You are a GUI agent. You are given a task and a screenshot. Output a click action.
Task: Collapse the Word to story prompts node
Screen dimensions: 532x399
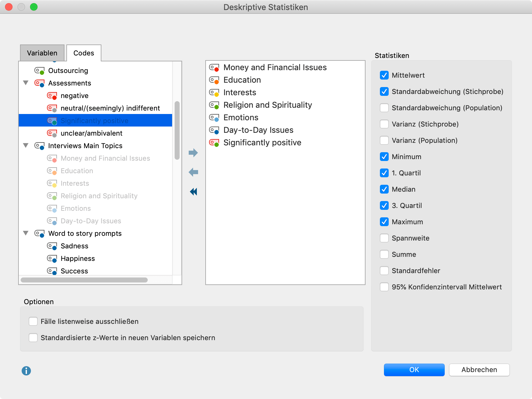26,233
